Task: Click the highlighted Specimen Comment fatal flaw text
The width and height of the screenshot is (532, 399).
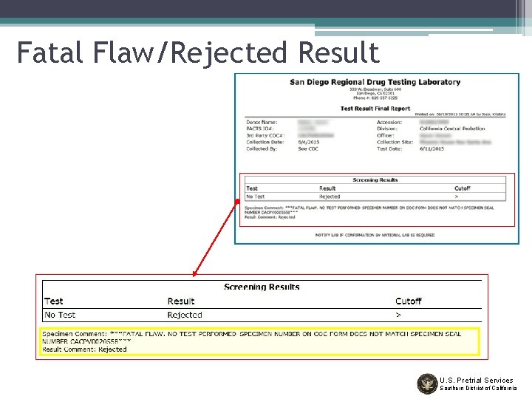Action: pos(251,337)
